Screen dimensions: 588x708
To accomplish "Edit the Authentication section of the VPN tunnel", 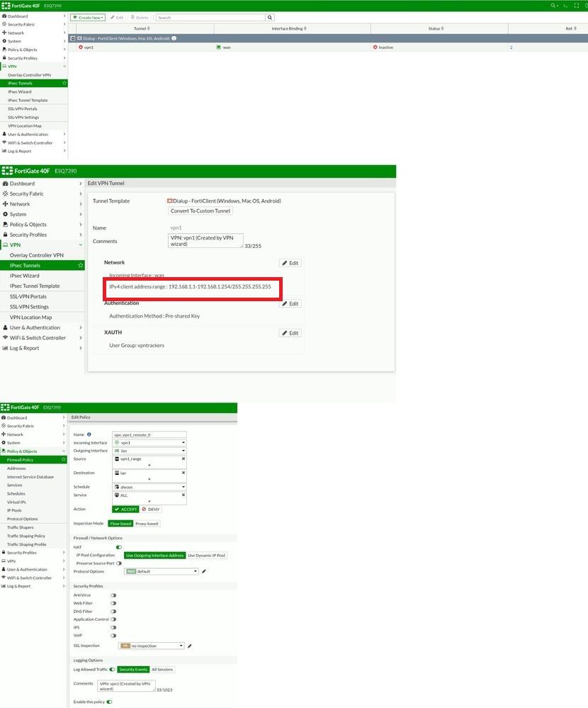I will point(290,303).
